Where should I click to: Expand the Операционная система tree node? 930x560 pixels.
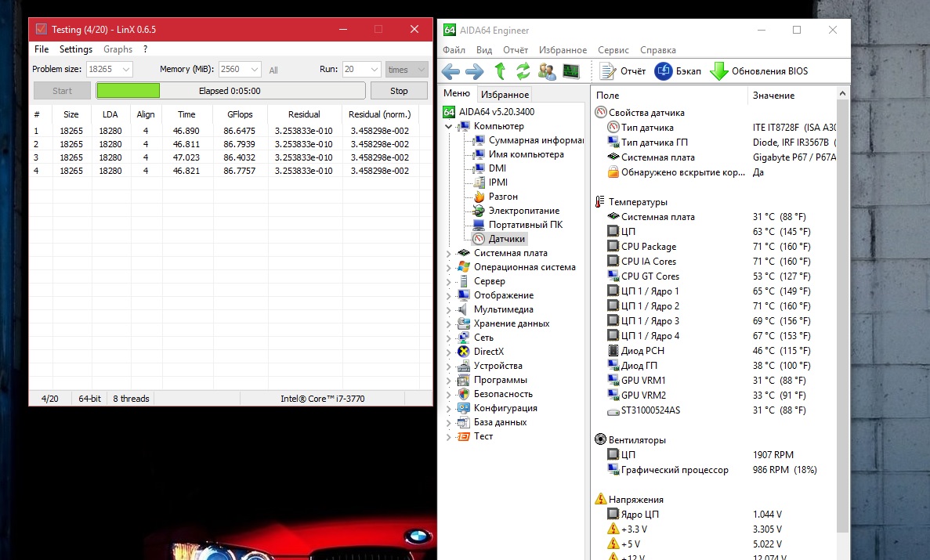[449, 268]
